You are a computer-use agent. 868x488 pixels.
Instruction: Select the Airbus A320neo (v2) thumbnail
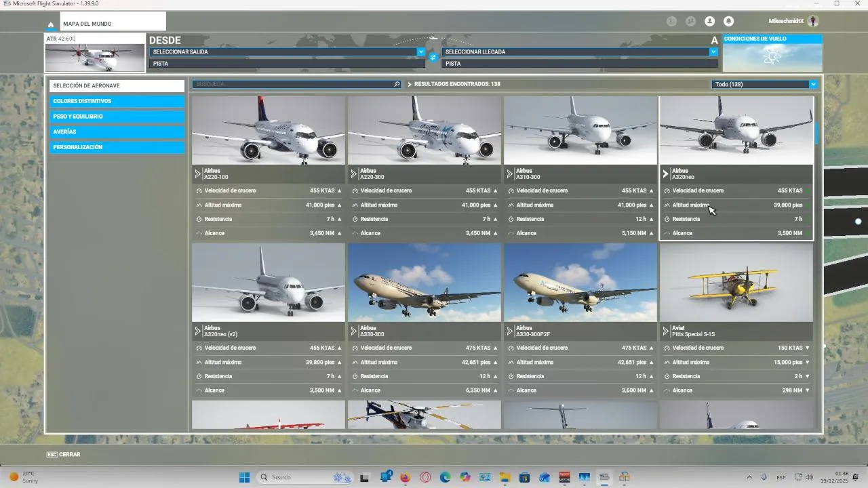point(269,283)
